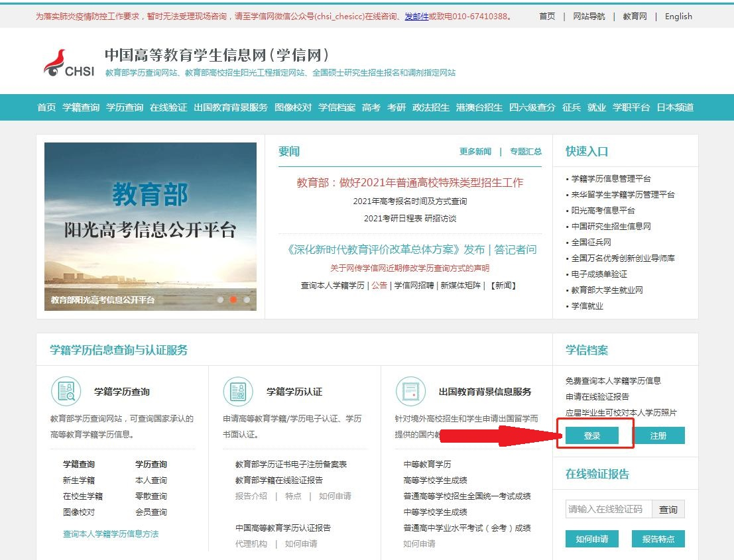The height and width of the screenshot is (560, 734).
Task: Open 日本频道 in the navigation bar
Action: (675, 107)
